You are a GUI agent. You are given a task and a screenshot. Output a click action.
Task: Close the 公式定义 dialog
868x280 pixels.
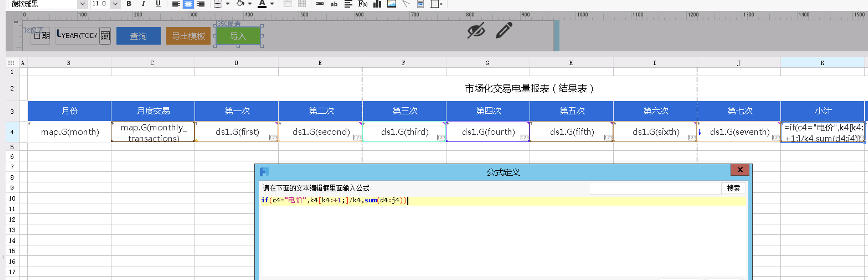(739, 170)
